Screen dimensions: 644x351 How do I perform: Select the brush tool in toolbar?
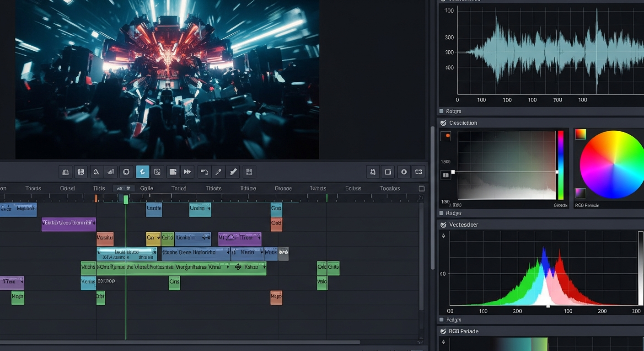(233, 172)
